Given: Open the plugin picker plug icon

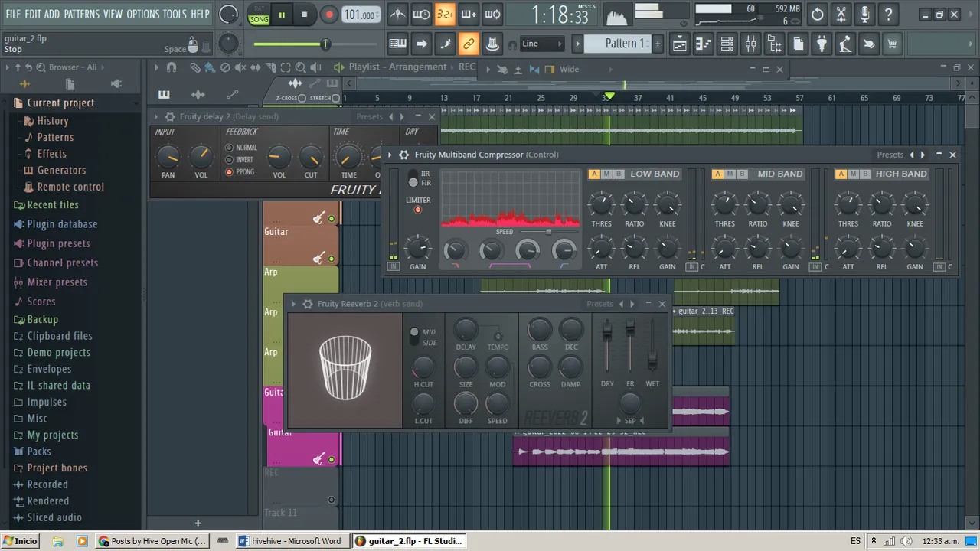Looking at the screenshot, I should coord(822,44).
